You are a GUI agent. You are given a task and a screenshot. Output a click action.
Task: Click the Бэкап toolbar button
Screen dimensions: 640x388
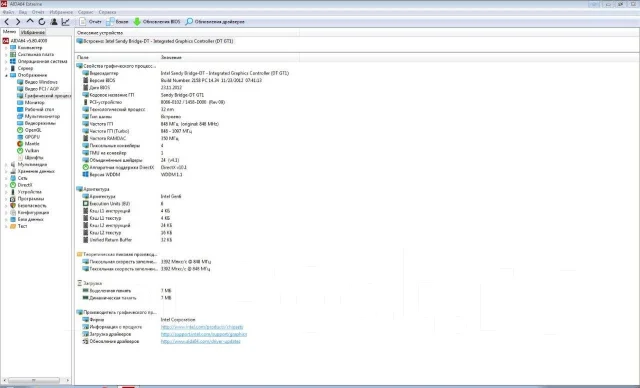[117, 22]
